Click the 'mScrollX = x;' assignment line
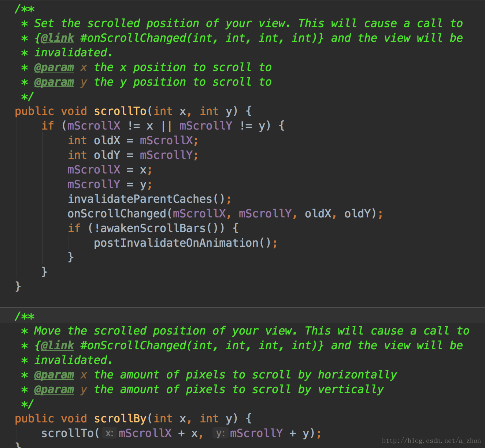Image resolution: width=485 pixels, height=448 pixels. click(x=110, y=170)
